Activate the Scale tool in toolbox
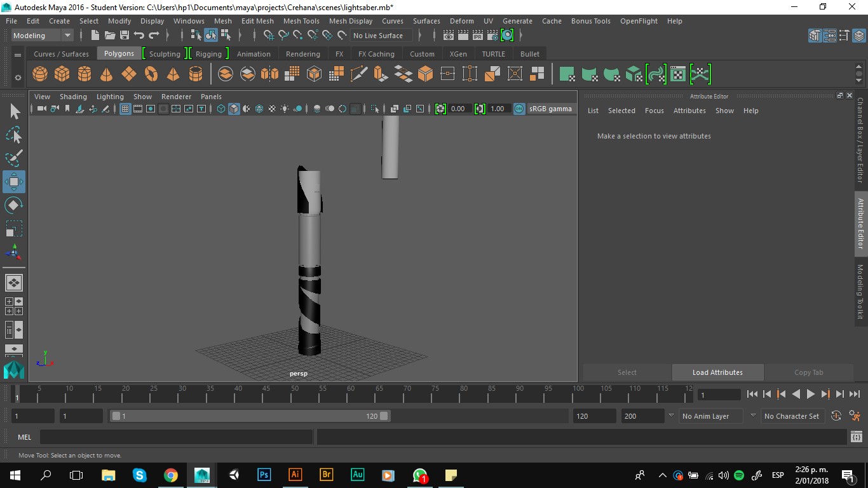Screen dimensions: 868x488 [14, 228]
